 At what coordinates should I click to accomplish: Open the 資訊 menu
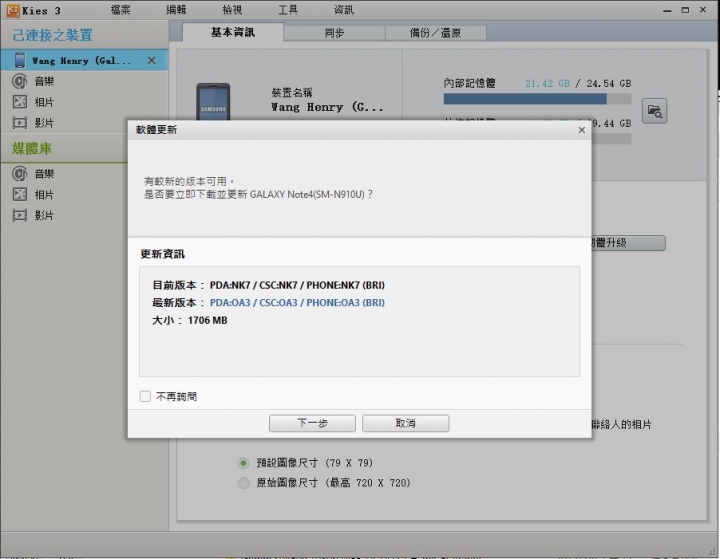click(344, 10)
